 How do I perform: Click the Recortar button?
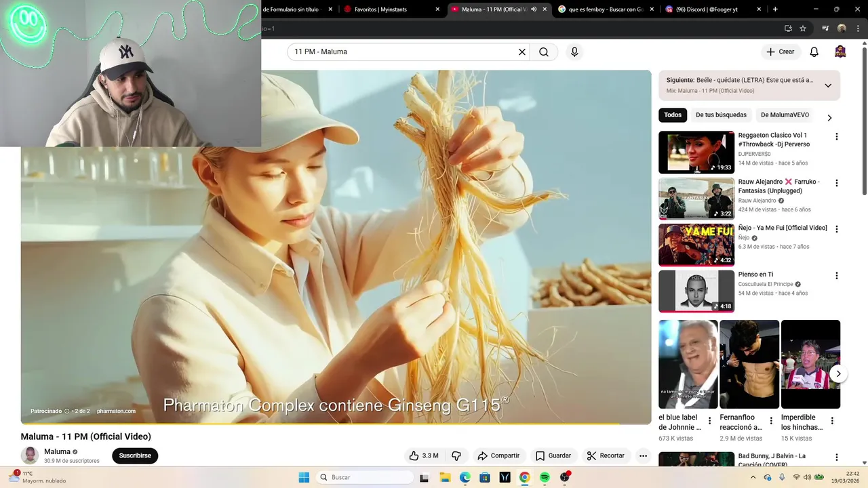point(606,455)
